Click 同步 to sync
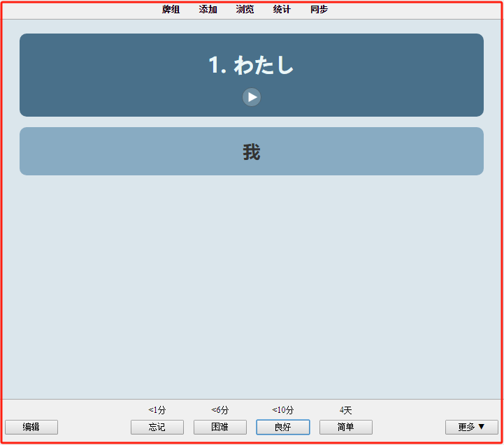This screenshot has width=504, height=445. pos(319,9)
